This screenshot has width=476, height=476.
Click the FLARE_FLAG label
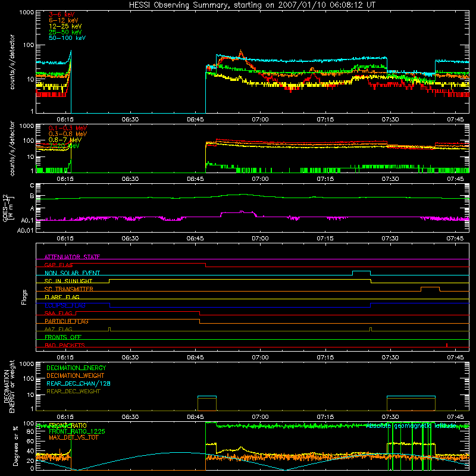(62, 297)
